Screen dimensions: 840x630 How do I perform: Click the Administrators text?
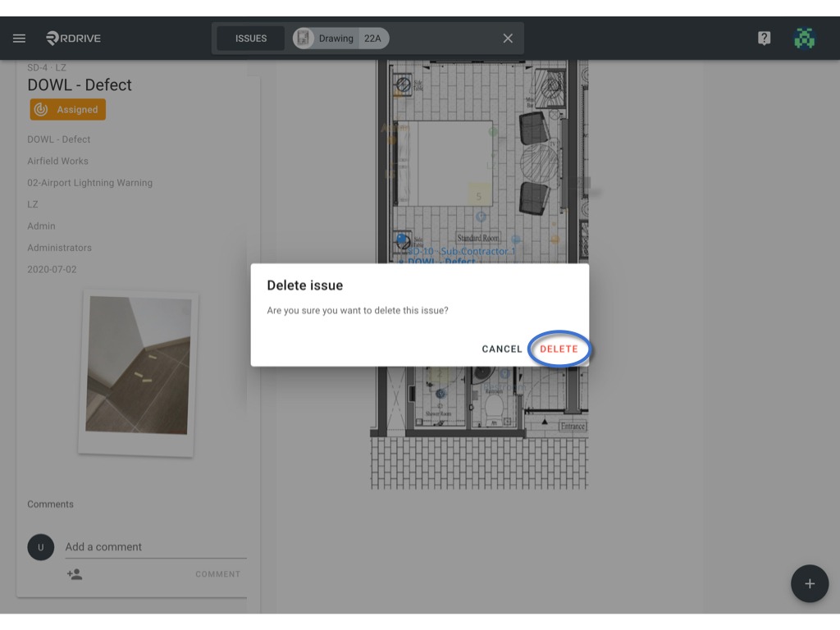(x=59, y=248)
